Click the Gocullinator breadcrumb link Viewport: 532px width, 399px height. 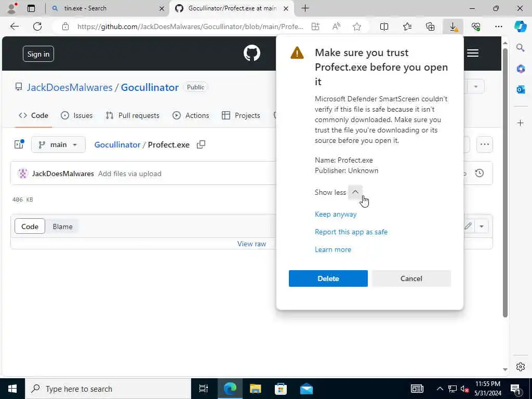point(117,144)
